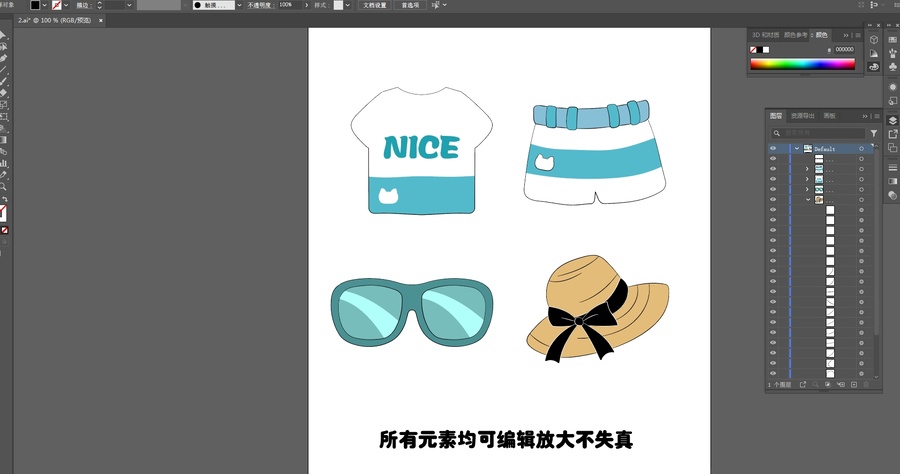The height and width of the screenshot is (474, 900).
Task: Click create new layer button in Layers panel
Action: 854,384
